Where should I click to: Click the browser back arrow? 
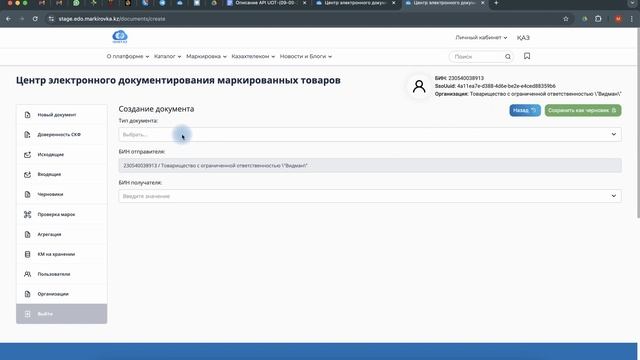coord(9,19)
